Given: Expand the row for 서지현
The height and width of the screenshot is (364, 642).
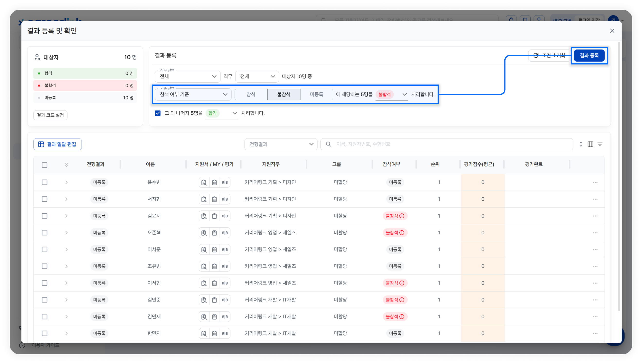Looking at the screenshot, I should 66,199.
